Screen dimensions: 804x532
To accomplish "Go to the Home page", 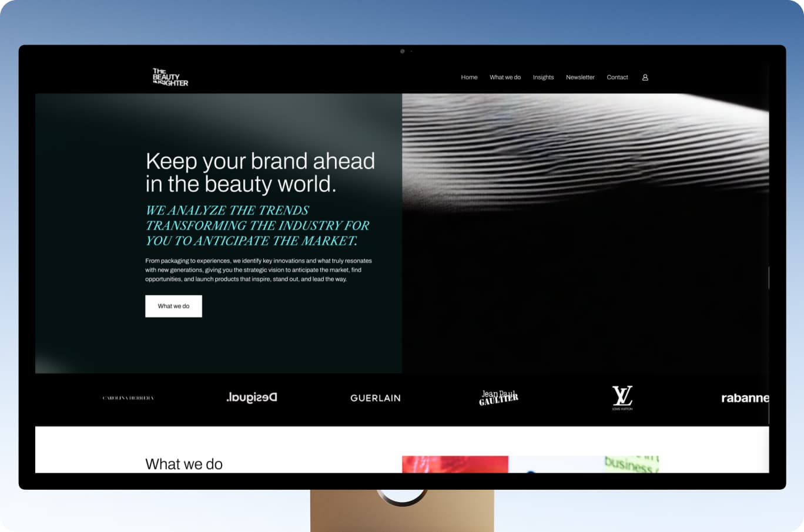I will 469,78.
